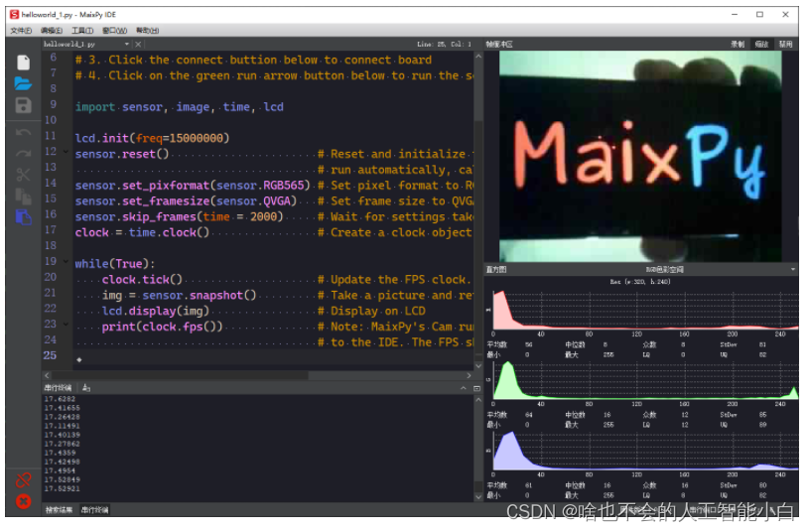Switch to the 搜索结果 search results tab
The image size is (809, 532).
click(x=59, y=510)
